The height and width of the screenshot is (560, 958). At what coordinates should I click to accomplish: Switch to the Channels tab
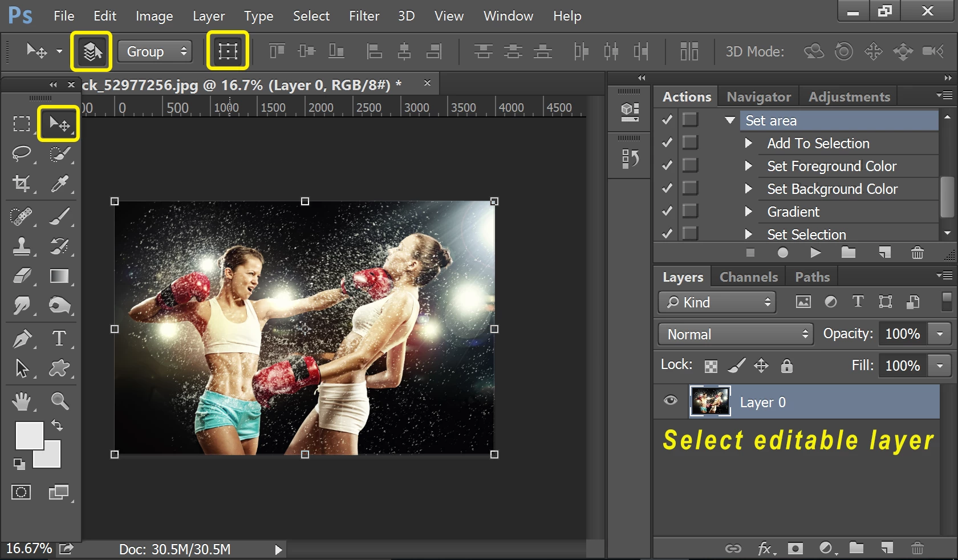tap(748, 277)
